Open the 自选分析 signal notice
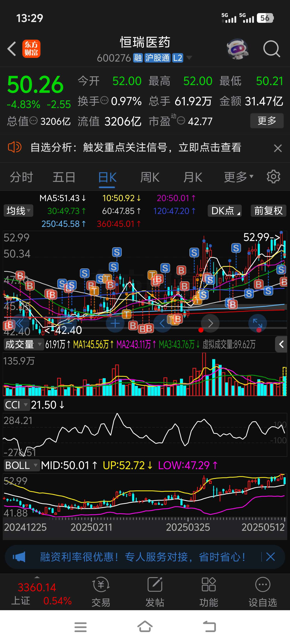Image resolution: width=290 pixels, height=644 pixels. pyautogui.click(x=136, y=147)
